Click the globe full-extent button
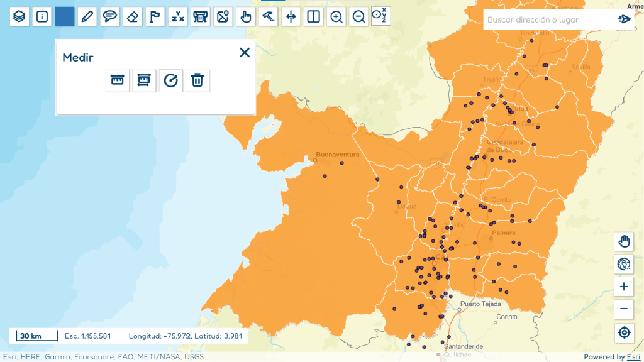Screen dimensions: 644x362 coord(624,264)
